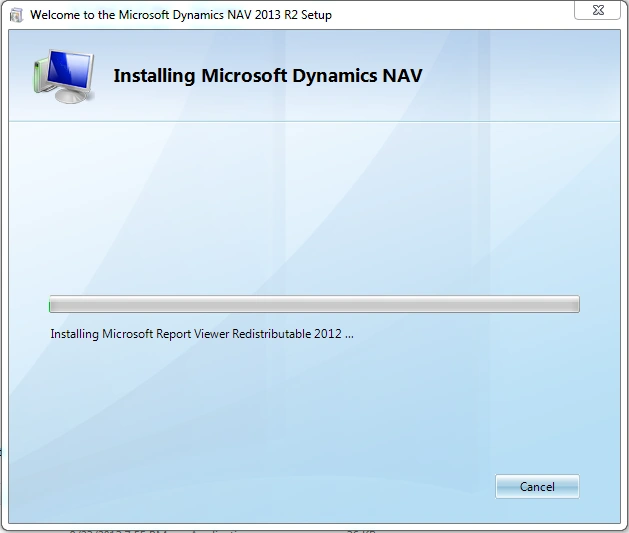Image resolution: width=629 pixels, height=533 pixels.
Task: Click the 'Installing Microsoft Report Viewer Redistributable 2012' status
Action: (202, 334)
